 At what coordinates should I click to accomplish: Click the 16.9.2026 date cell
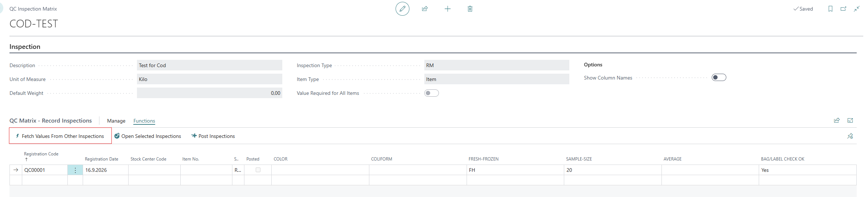point(106,170)
